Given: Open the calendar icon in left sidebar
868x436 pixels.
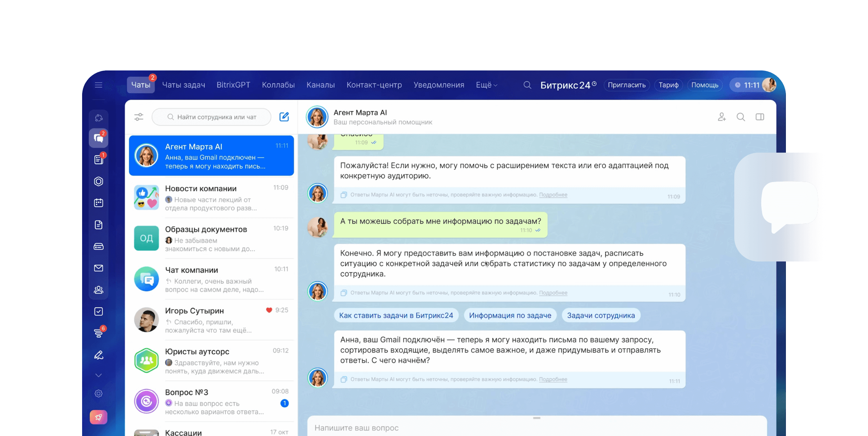Looking at the screenshot, I should (x=99, y=203).
